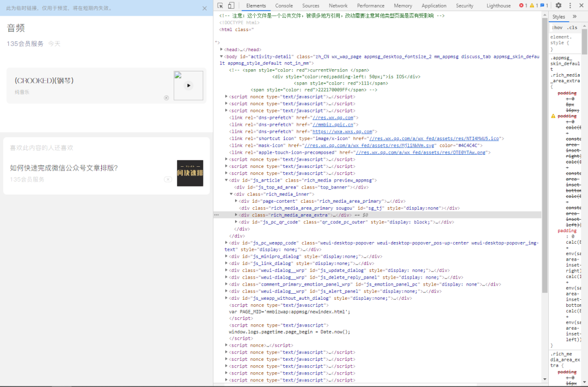Screen dimensions: 588x387
Task: Open DevTools settings gear
Action: pyautogui.click(x=559, y=5)
